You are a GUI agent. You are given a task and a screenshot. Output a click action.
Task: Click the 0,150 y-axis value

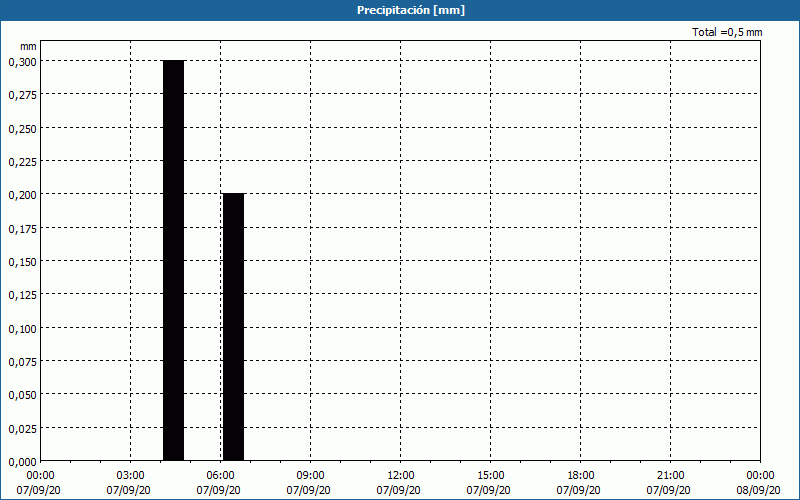point(22,262)
